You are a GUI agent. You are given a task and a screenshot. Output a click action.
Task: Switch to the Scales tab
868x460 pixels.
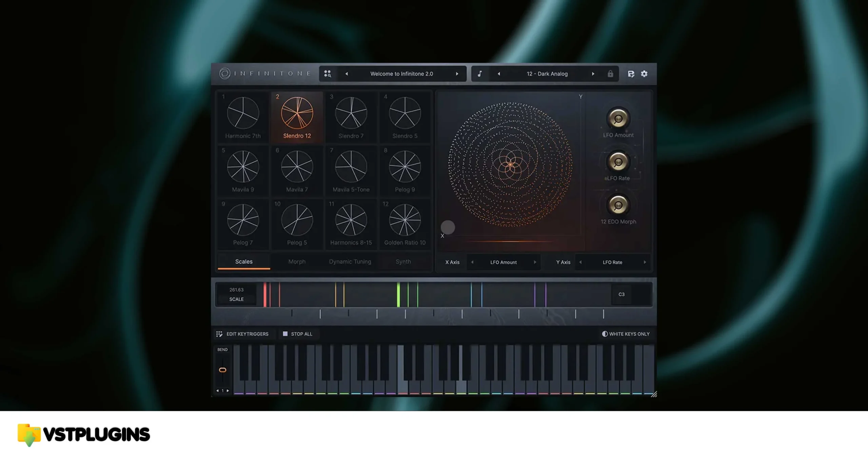coord(244,262)
